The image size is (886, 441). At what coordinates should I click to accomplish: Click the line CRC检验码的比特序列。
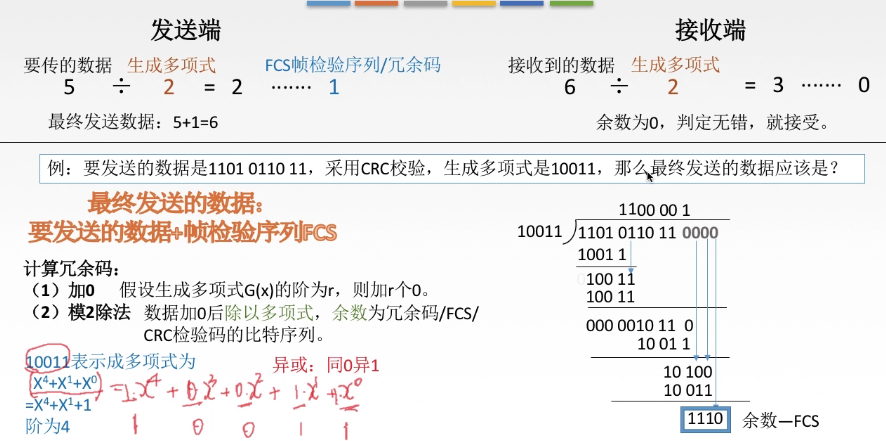[234, 335]
